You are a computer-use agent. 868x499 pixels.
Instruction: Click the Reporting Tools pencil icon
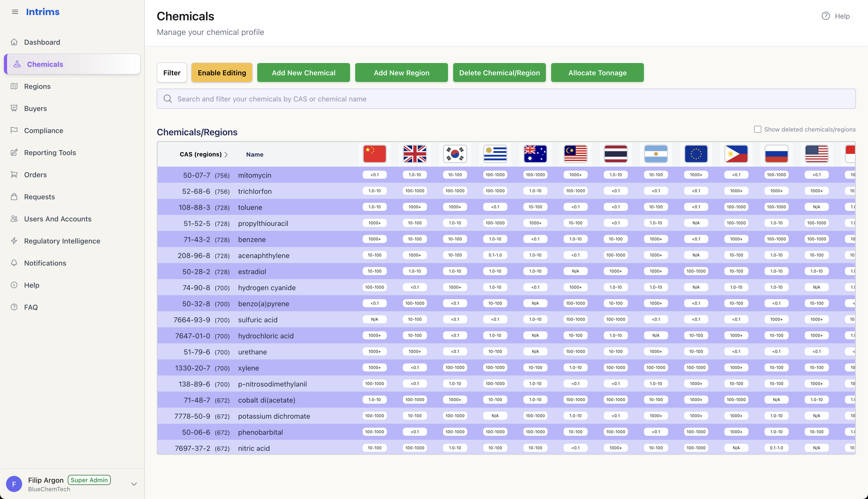pos(14,153)
